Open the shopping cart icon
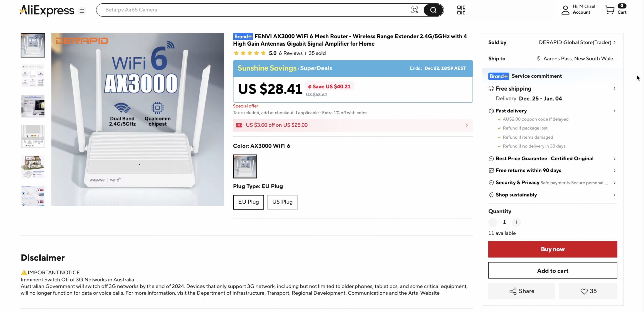 tap(610, 10)
